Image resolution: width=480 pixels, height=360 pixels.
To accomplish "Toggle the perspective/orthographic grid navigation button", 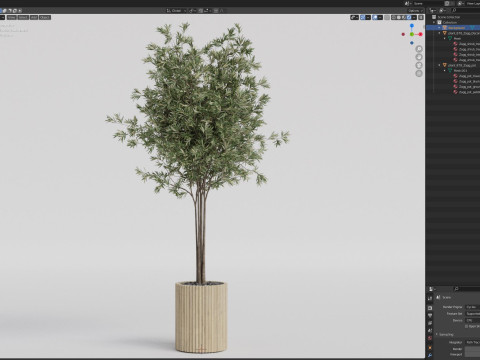I will pyautogui.click(x=419, y=73).
